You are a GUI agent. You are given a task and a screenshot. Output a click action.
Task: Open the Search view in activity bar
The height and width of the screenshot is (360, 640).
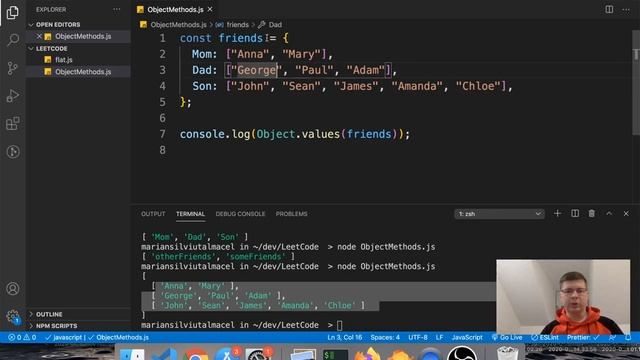click(13, 40)
